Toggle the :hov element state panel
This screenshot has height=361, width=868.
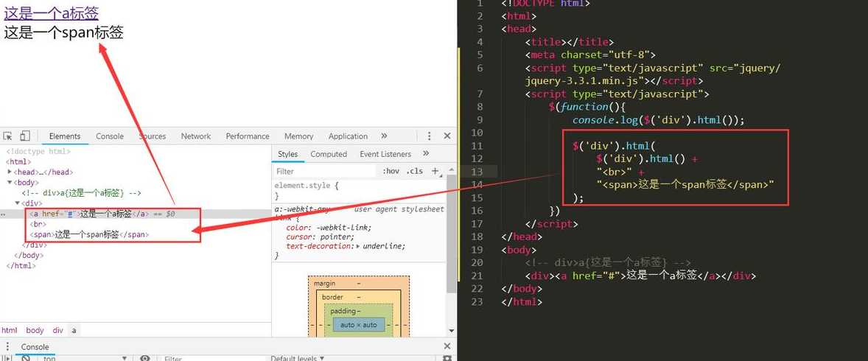point(391,171)
